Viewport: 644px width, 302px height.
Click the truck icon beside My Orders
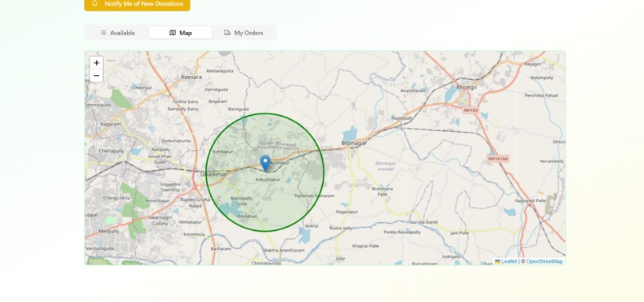(x=227, y=33)
